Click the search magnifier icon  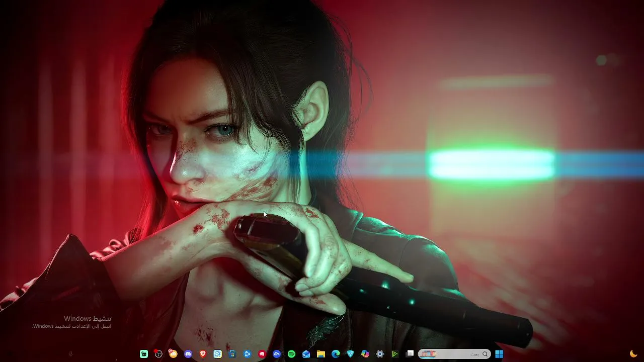click(485, 354)
